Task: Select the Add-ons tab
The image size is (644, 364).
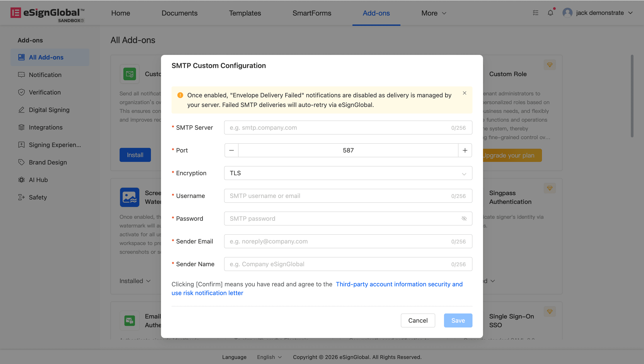Action: tap(376, 13)
